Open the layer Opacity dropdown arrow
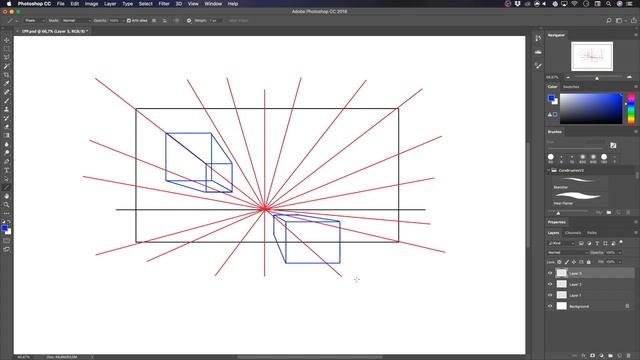 click(620, 253)
